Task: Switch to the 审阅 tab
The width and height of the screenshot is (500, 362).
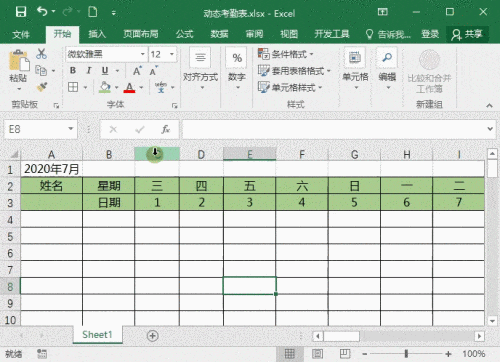Action: 254,34
